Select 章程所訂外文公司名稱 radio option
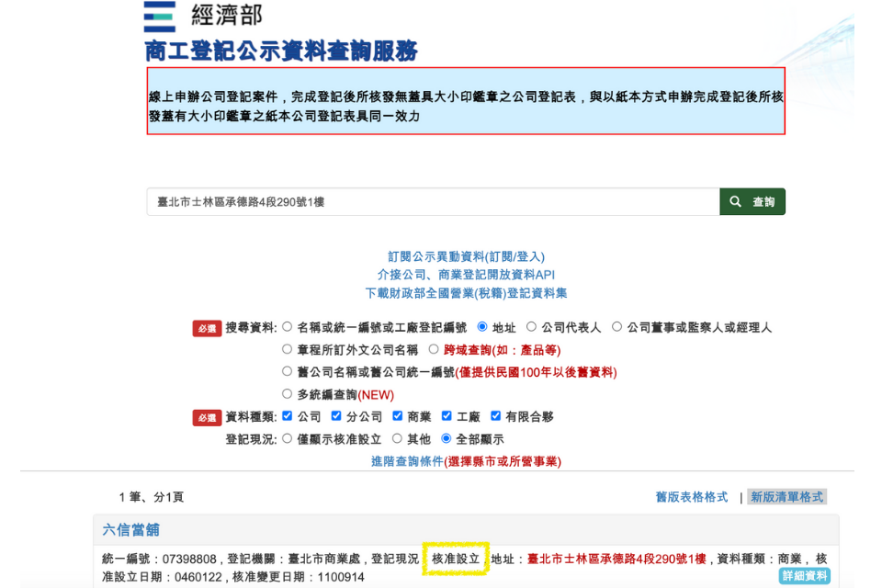 [288, 350]
